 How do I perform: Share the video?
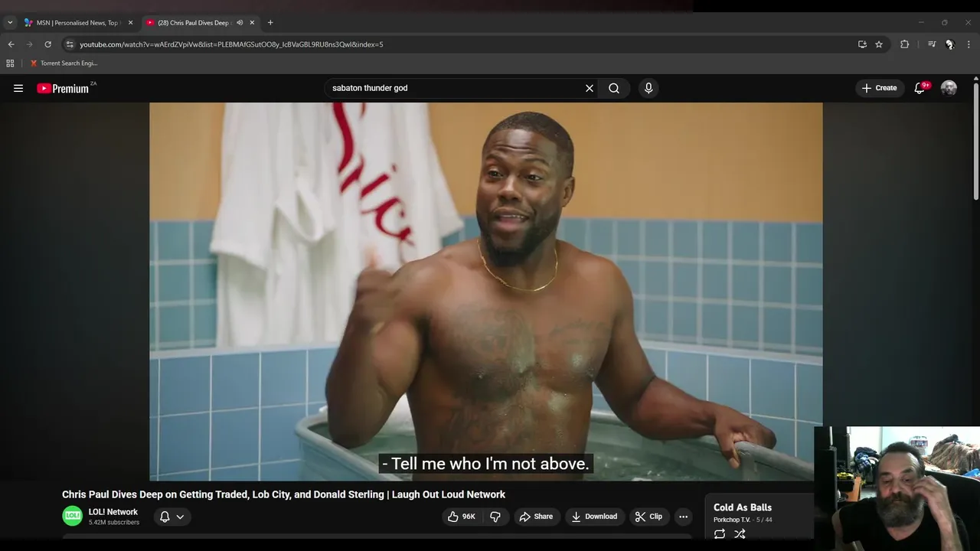tap(536, 517)
